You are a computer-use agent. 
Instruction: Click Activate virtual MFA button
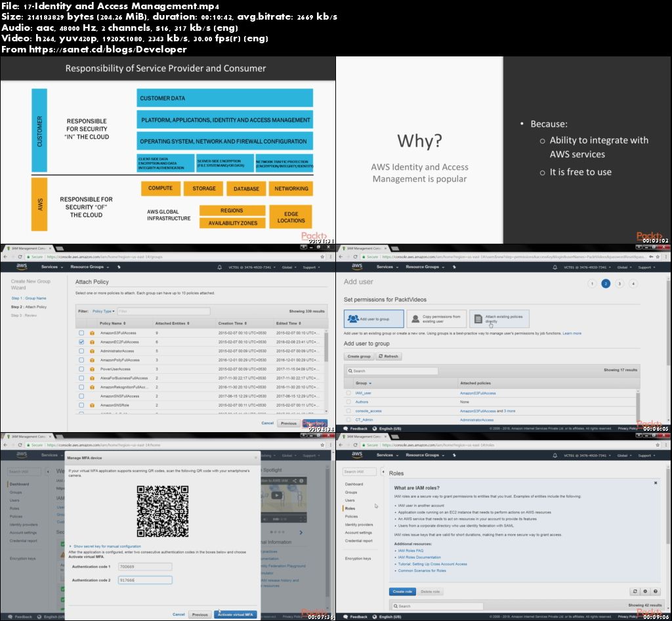click(236, 614)
